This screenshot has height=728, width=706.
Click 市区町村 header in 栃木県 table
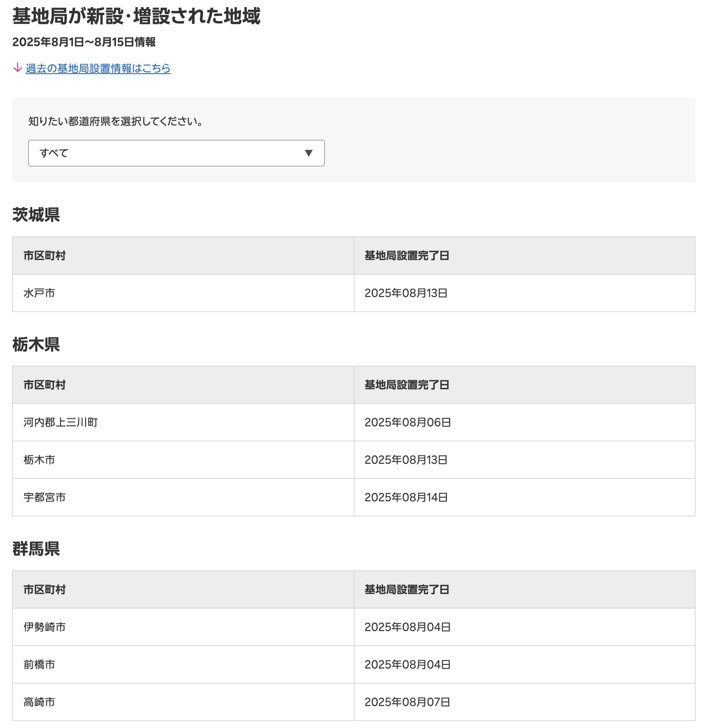pyautogui.click(x=183, y=385)
